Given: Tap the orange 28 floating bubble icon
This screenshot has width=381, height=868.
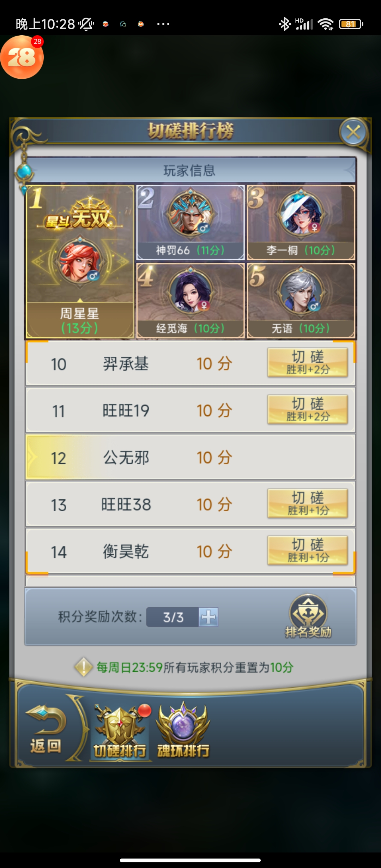Looking at the screenshot, I should click(22, 57).
